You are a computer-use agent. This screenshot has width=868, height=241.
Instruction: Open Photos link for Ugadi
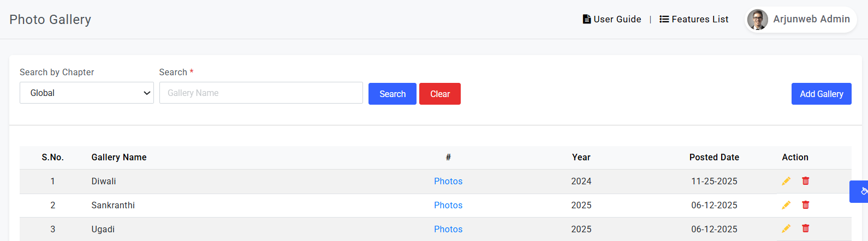pyautogui.click(x=448, y=229)
